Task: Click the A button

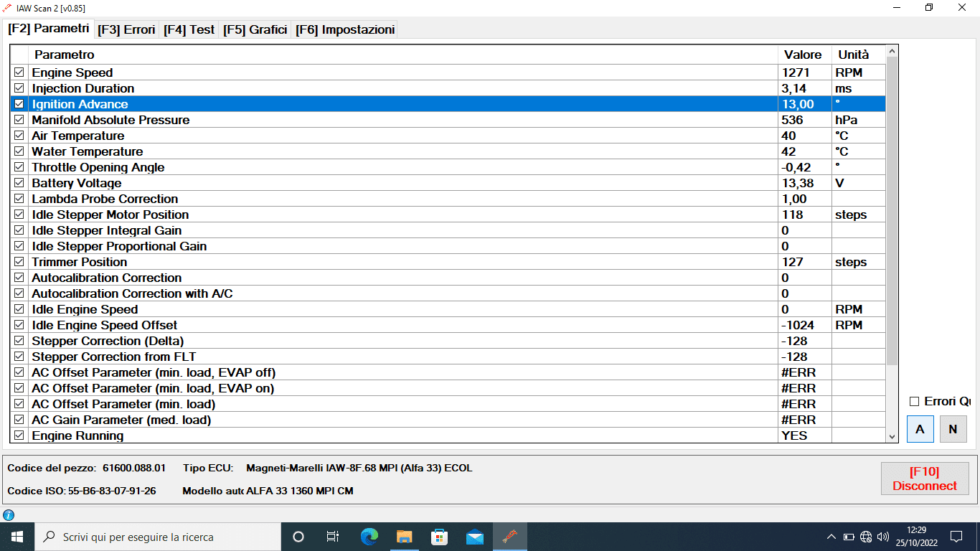Action: 920,429
